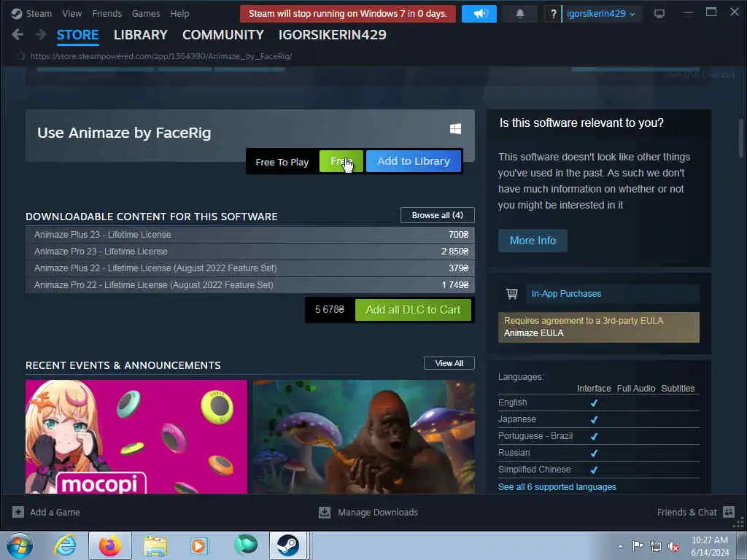
Task: Switch to the COMMUNITY tab
Action: point(223,35)
